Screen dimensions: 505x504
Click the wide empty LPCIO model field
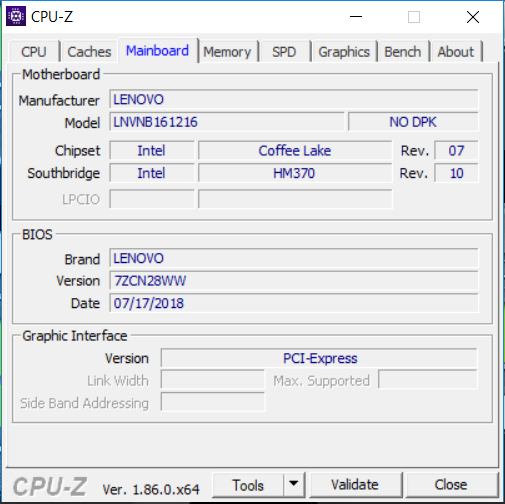295,199
